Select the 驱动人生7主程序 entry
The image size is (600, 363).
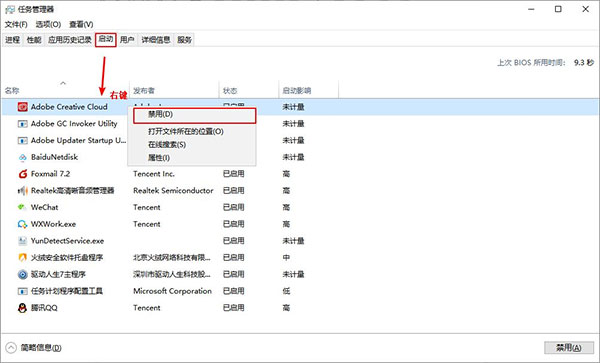tap(58, 274)
